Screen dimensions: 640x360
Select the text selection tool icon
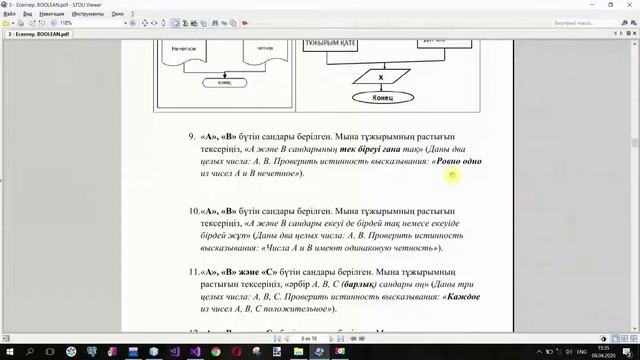pyautogui.click(x=185, y=23)
